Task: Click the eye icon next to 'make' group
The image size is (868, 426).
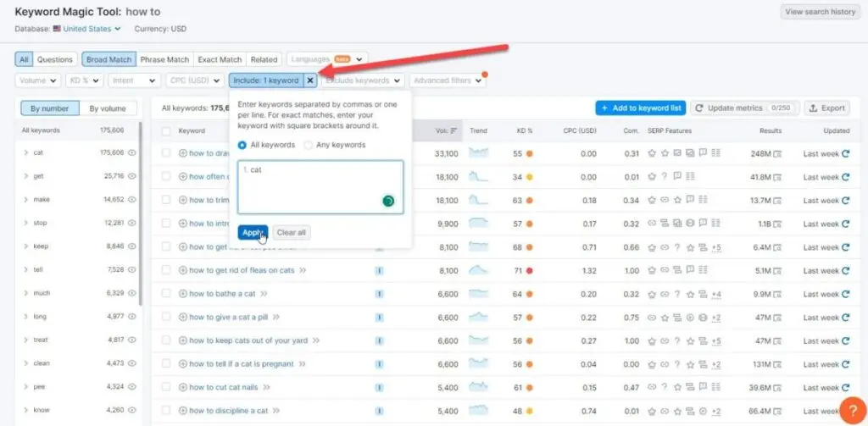Action: 131,200
